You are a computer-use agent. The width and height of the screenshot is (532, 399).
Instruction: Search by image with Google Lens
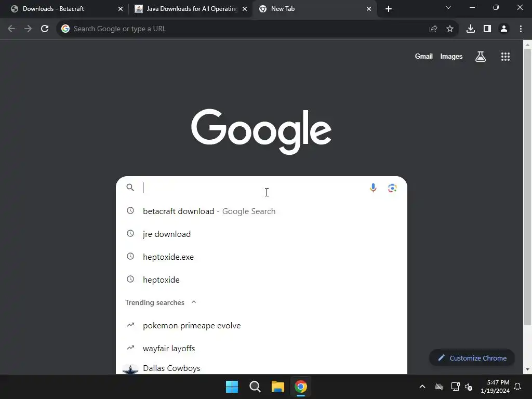pyautogui.click(x=393, y=188)
